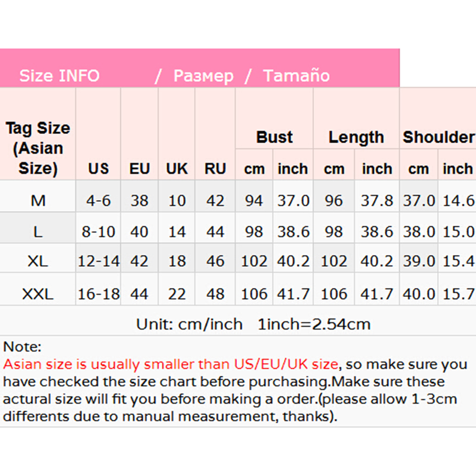Click the XXL tag size cell

coord(38,295)
